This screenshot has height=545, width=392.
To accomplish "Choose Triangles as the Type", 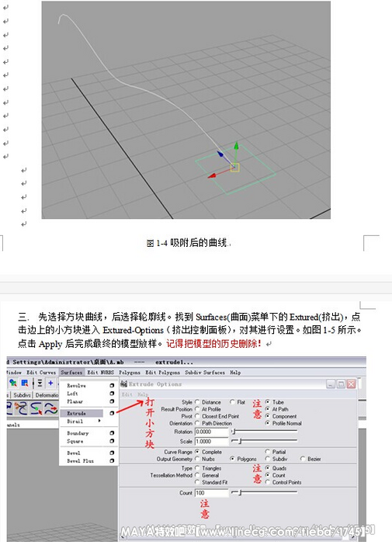I will point(197,468).
